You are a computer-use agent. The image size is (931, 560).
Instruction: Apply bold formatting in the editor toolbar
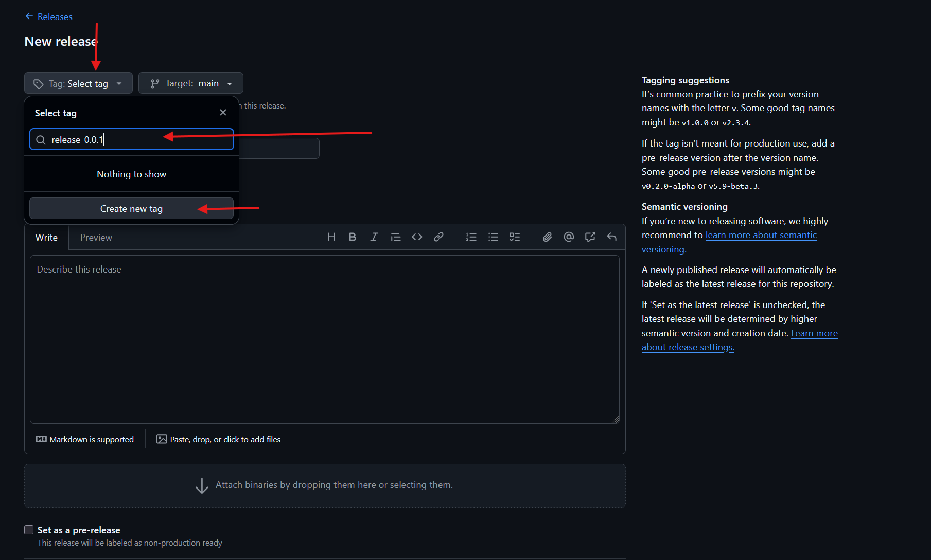[x=353, y=237]
